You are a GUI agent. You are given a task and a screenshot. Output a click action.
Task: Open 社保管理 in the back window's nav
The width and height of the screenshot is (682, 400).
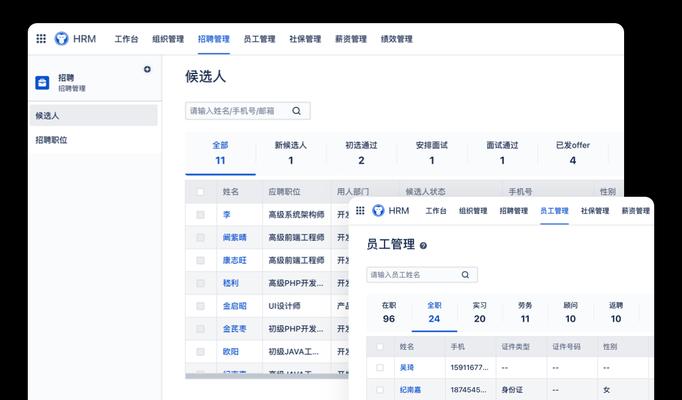(305, 39)
